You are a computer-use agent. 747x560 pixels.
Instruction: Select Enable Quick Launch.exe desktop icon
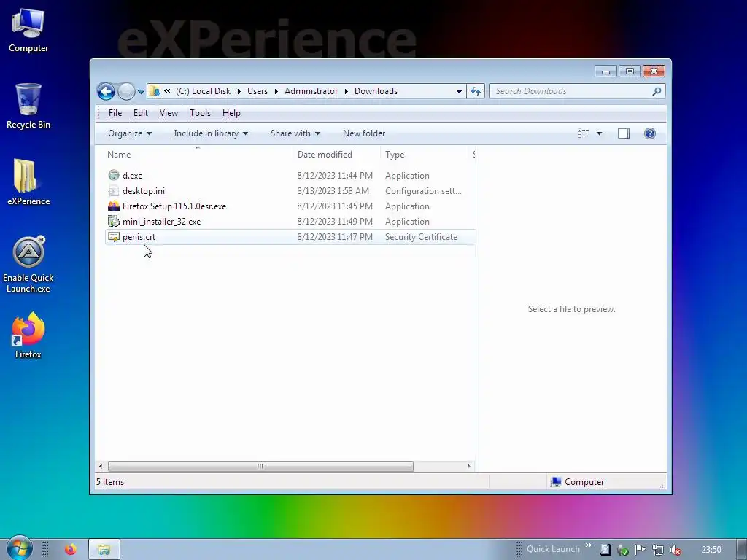coord(28,264)
